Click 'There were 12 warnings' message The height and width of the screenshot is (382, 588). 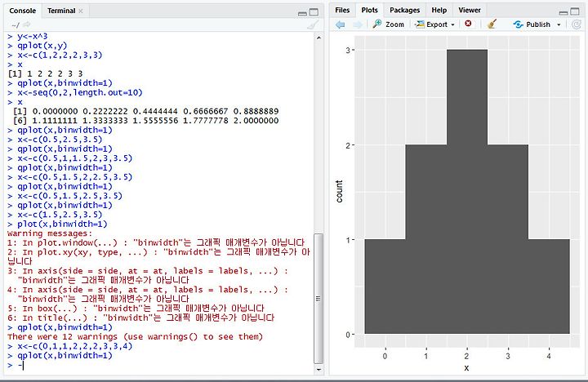pyautogui.click(x=135, y=336)
